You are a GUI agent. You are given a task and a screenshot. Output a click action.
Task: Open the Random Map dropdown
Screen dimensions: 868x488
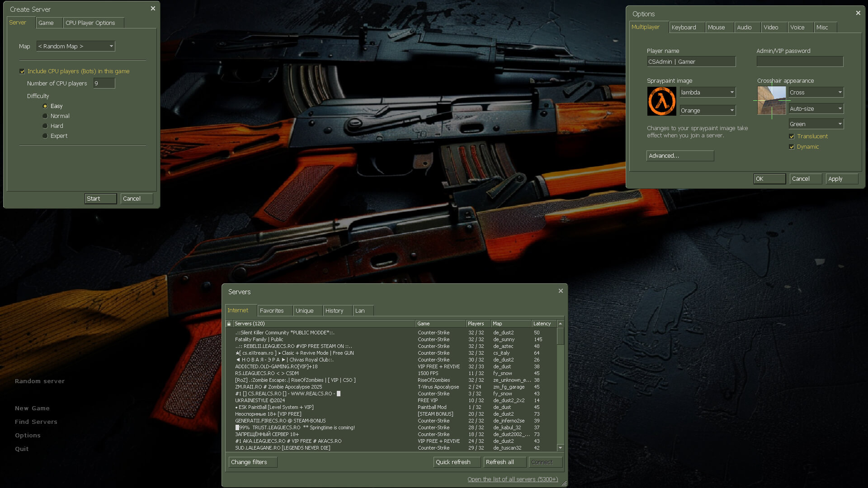coord(76,46)
